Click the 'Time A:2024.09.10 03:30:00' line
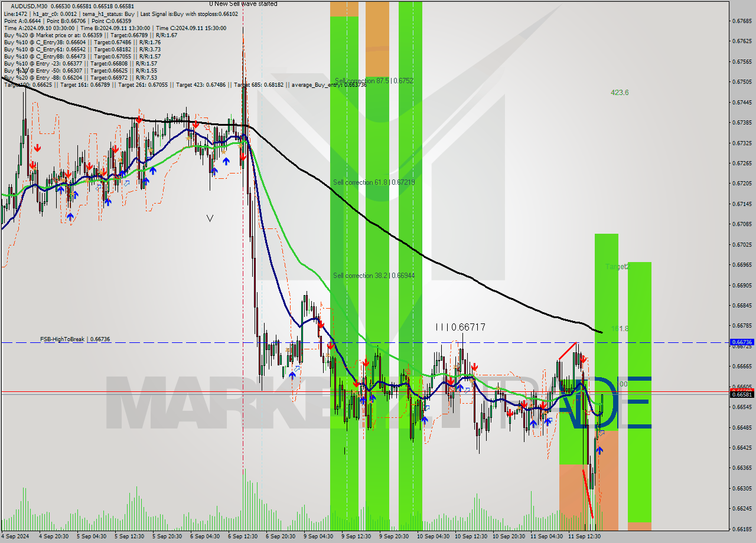This screenshot has width=756, height=543. [x=39, y=28]
